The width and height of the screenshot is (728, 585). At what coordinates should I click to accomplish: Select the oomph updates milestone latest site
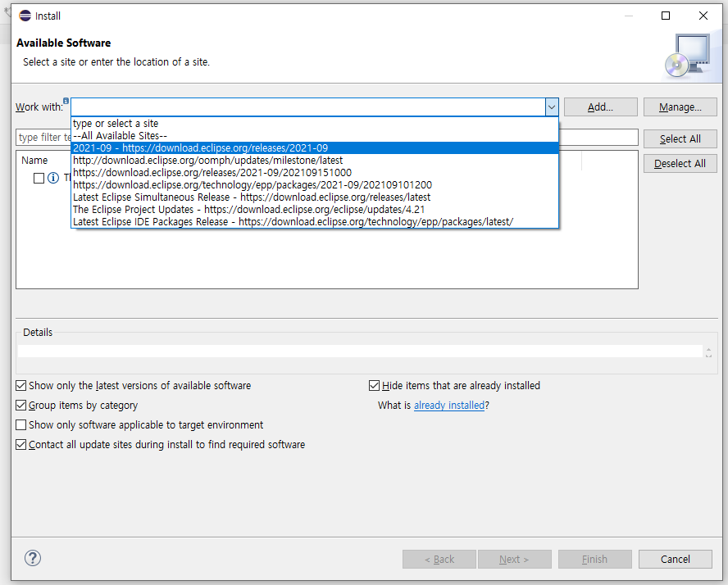coord(315,161)
